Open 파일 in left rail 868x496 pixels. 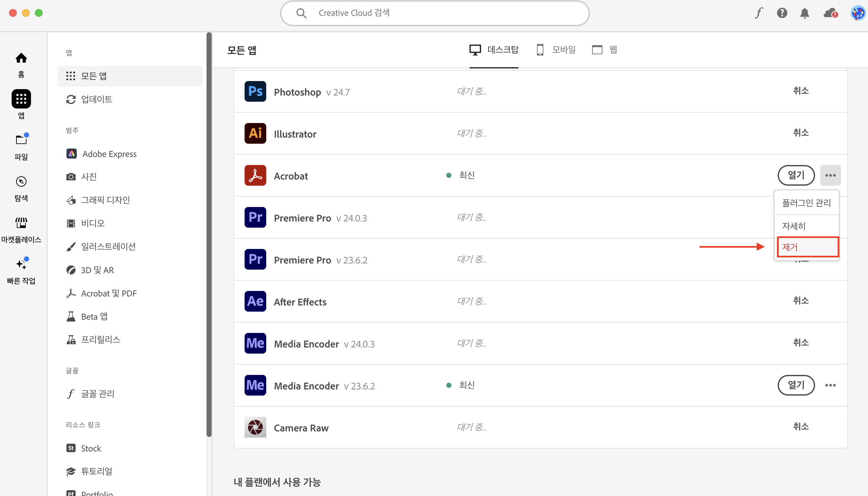click(x=21, y=147)
